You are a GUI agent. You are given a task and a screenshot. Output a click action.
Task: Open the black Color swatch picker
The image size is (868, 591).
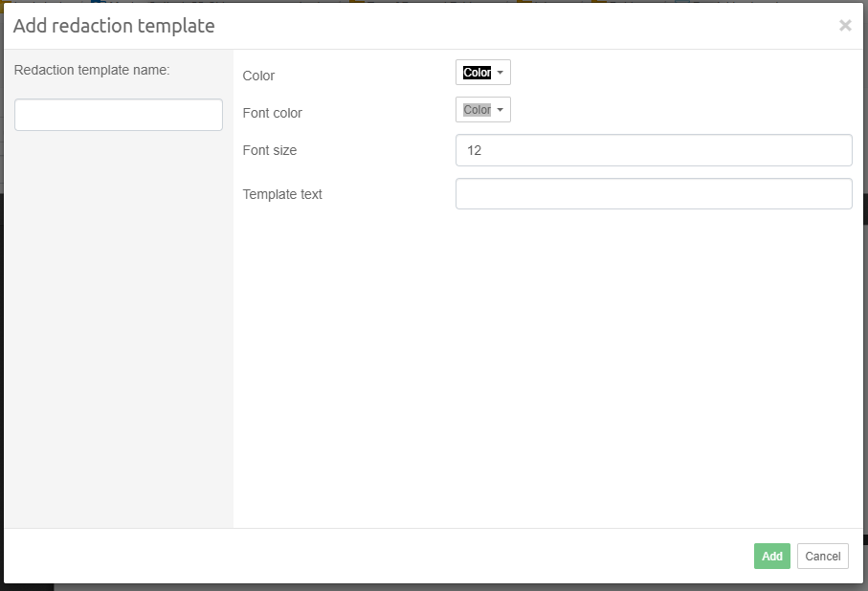pyautogui.click(x=477, y=73)
